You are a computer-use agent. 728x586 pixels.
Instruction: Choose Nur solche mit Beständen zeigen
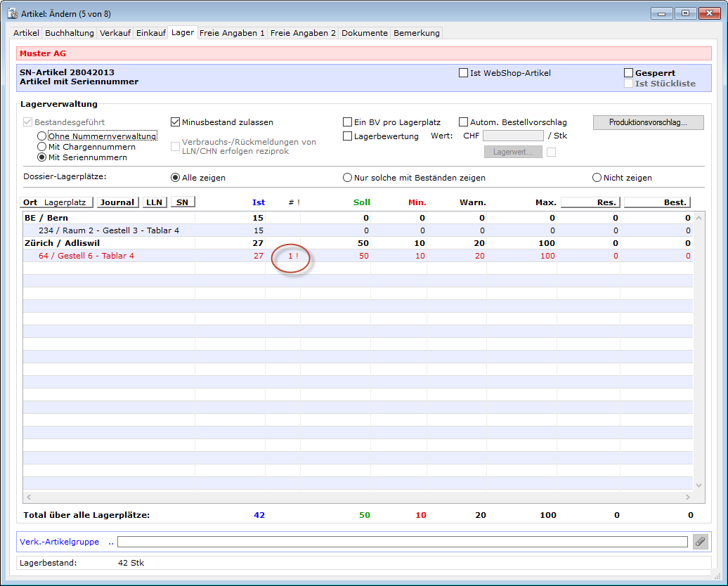(348, 178)
